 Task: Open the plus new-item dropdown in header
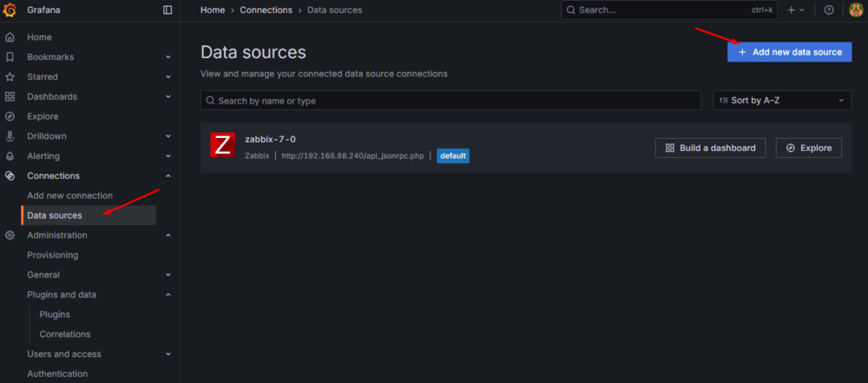pyautogui.click(x=795, y=10)
